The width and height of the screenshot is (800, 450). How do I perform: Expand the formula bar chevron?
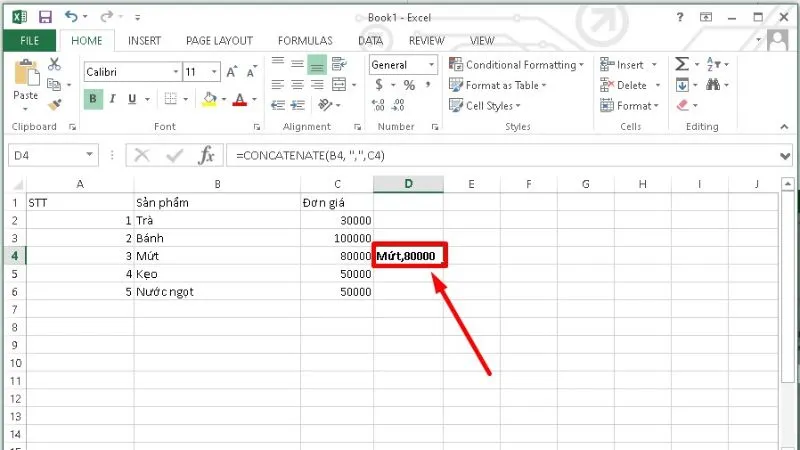[785, 156]
